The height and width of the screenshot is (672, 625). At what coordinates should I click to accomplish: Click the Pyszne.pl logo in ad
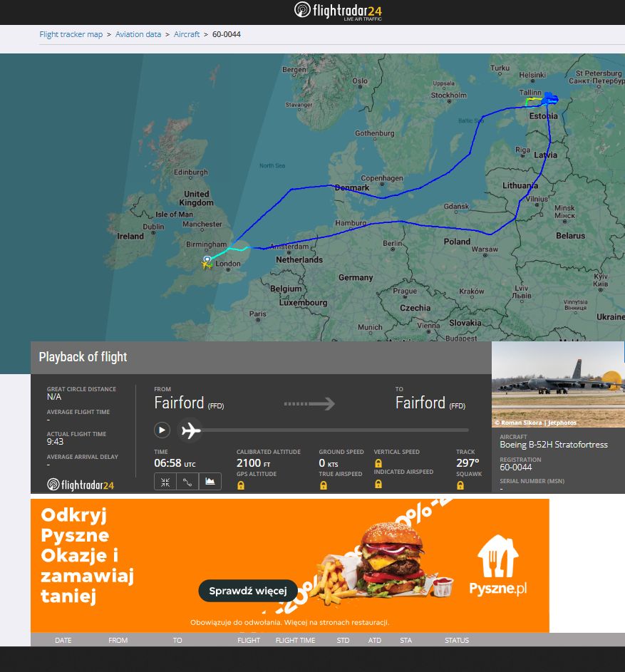click(497, 565)
